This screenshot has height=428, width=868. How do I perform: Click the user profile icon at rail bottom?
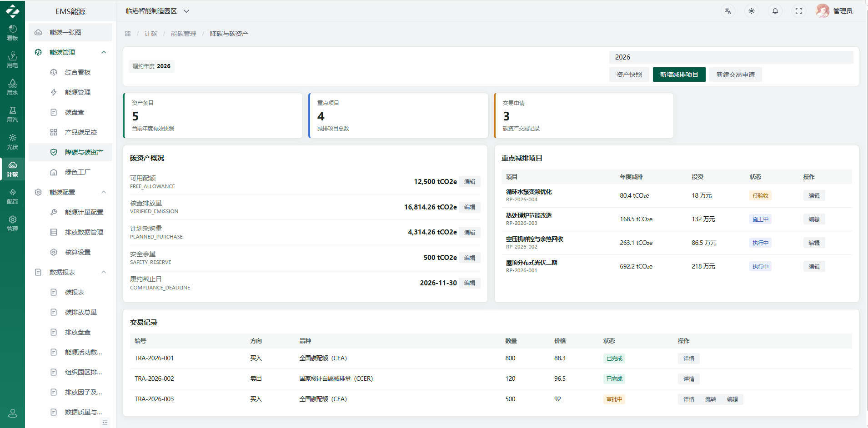[x=13, y=413]
